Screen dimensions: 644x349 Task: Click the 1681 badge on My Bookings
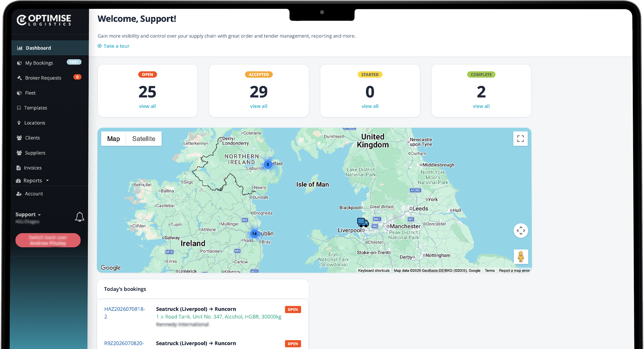click(74, 62)
